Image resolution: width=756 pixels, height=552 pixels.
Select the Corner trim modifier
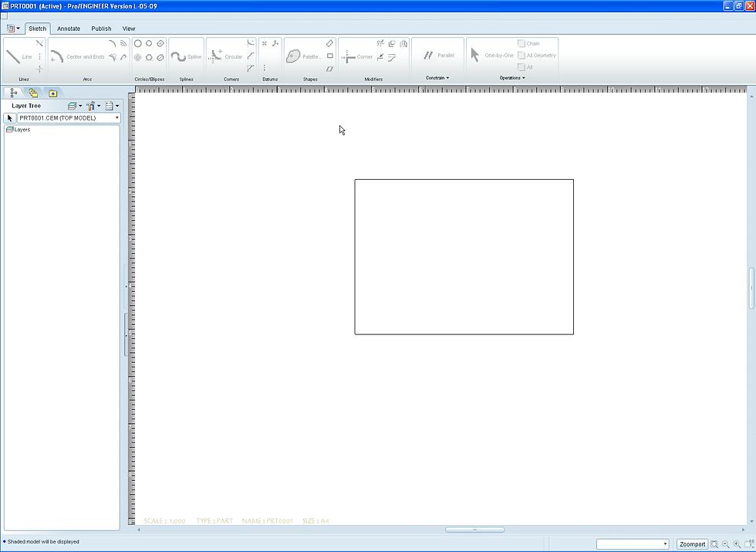pyautogui.click(x=357, y=57)
